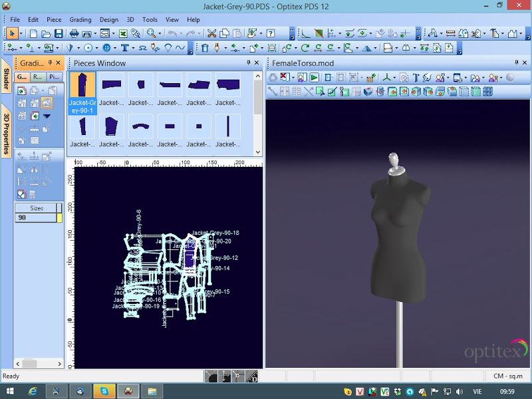The width and height of the screenshot is (532, 399).
Task: Toggle pin on FemaleTorso.mod panel
Action: tap(517, 63)
